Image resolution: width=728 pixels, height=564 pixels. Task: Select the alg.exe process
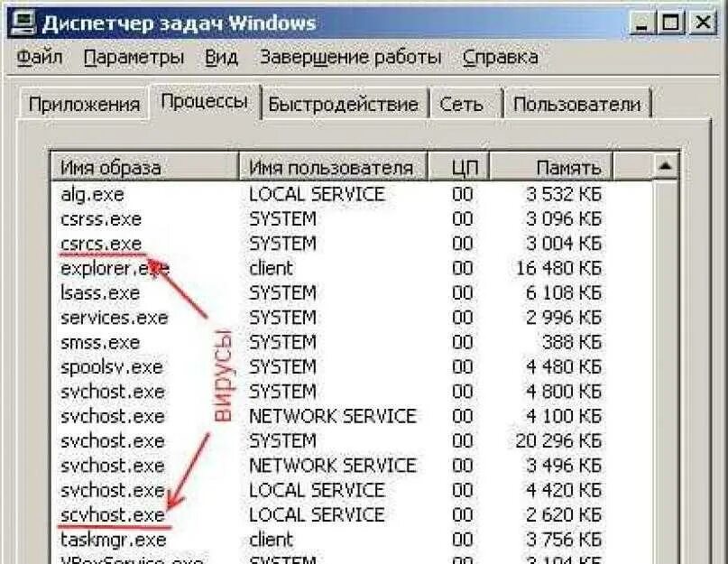click(x=92, y=195)
